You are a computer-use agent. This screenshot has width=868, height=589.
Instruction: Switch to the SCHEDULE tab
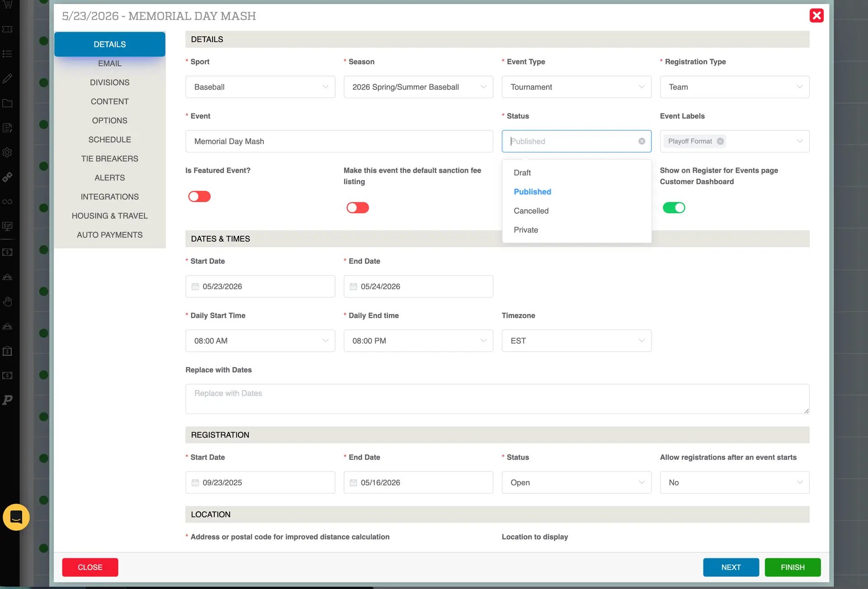point(110,140)
